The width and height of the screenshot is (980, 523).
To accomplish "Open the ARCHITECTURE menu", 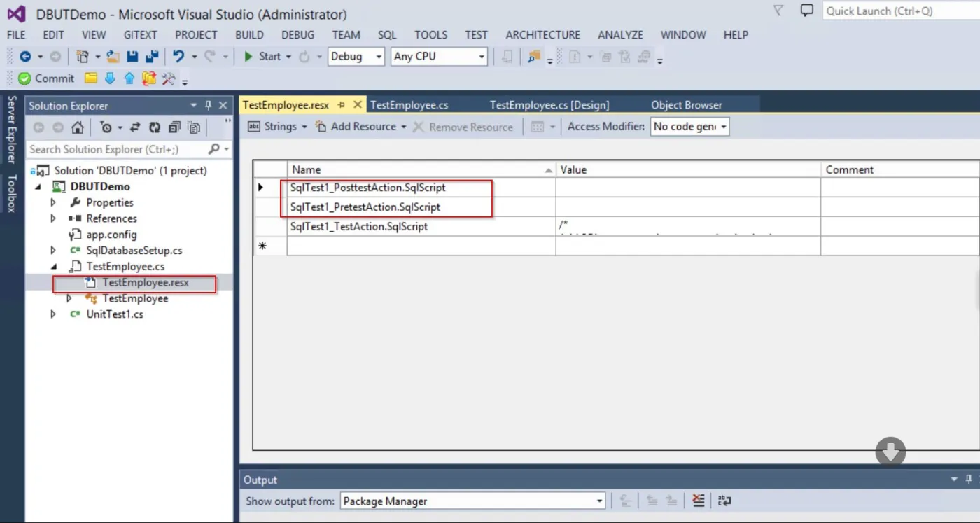I will point(542,35).
